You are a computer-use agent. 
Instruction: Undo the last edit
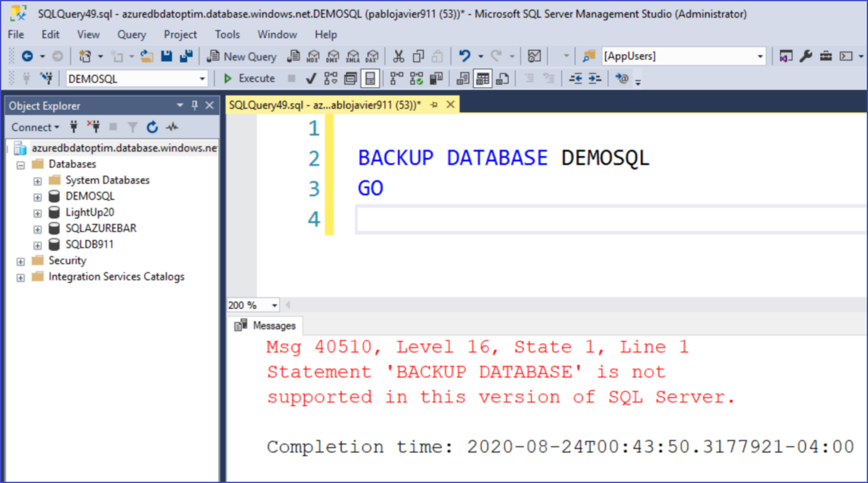[x=463, y=56]
